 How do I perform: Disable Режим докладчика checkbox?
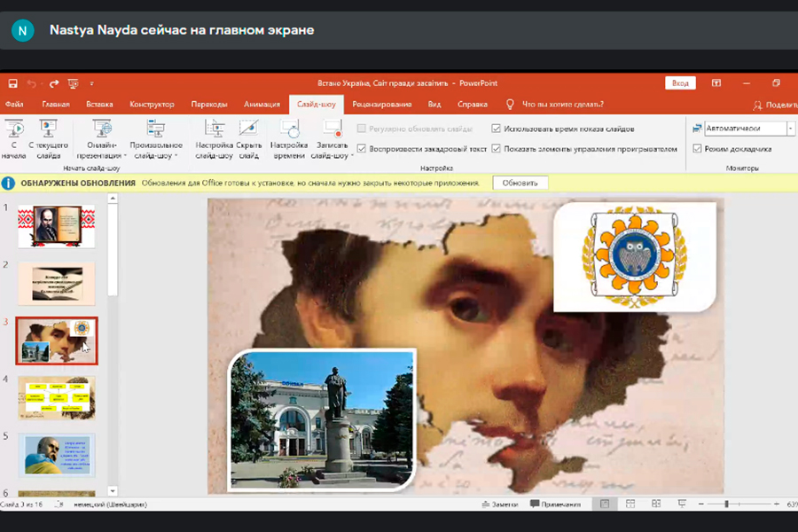pos(698,149)
